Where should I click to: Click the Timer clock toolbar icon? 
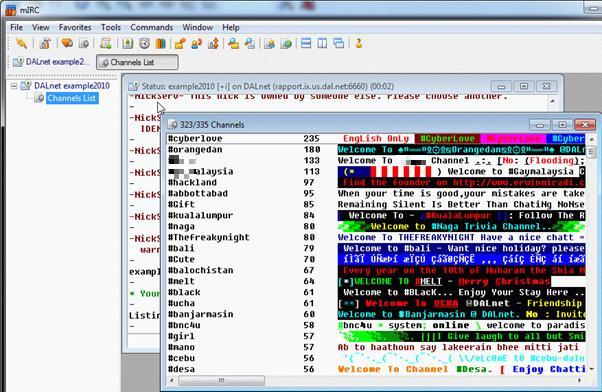coord(144,43)
